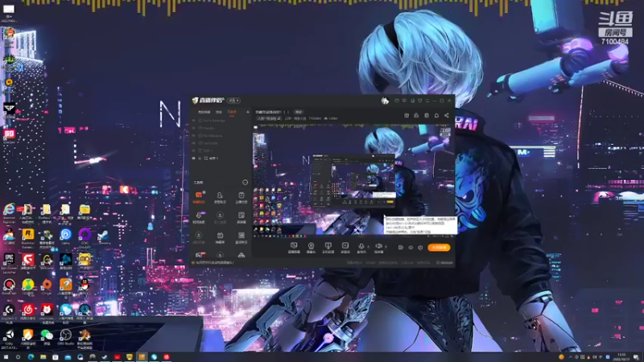
Task: Open the orange highlighted first toolbox tool
Action: point(199,196)
